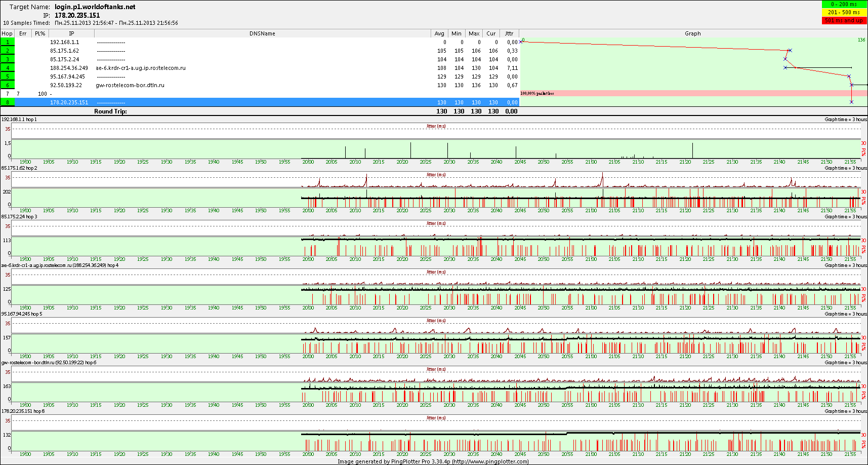The height and width of the screenshot is (465, 868).
Task: Sort by the DNSName column header
Action: [x=262, y=33]
